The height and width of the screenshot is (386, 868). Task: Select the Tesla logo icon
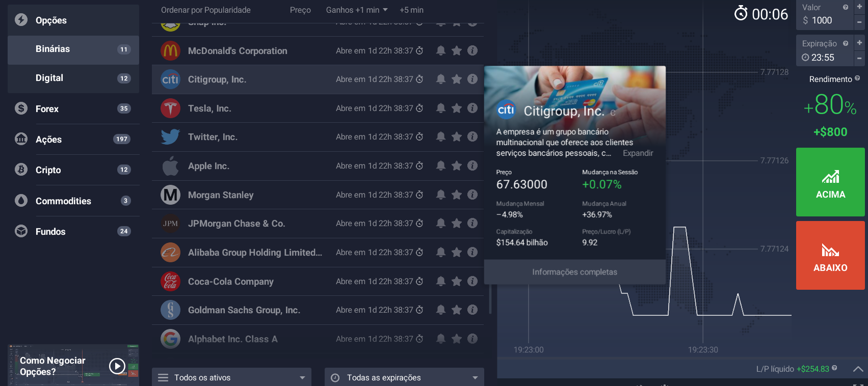click(x=170, y=108)
